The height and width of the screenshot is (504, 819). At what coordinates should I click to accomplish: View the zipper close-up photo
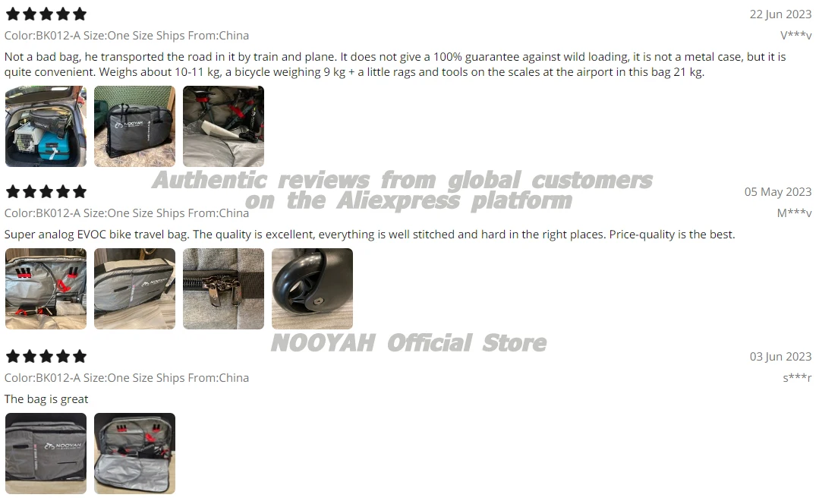(224, 289)
